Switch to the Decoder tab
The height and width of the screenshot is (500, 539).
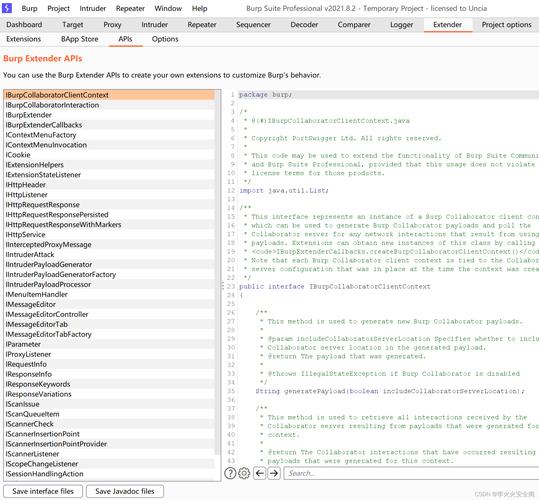(x=304, y=25)
